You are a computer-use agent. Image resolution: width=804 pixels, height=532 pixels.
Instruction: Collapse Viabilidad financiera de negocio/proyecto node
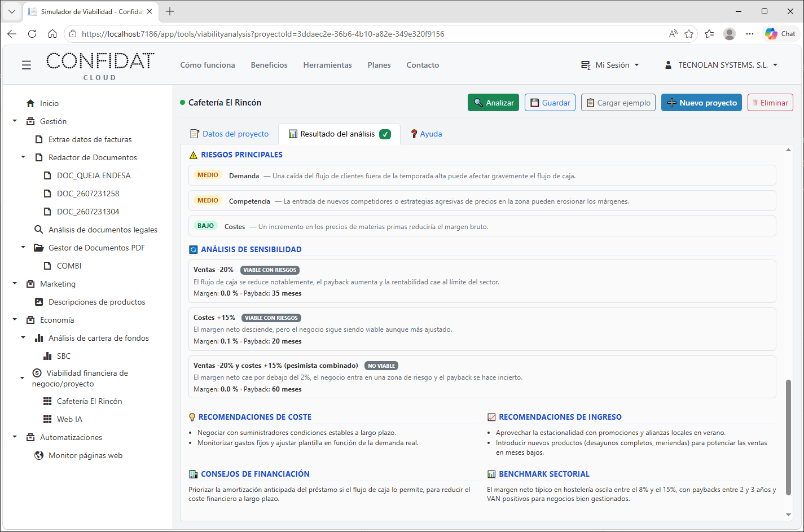pos(22,379)
